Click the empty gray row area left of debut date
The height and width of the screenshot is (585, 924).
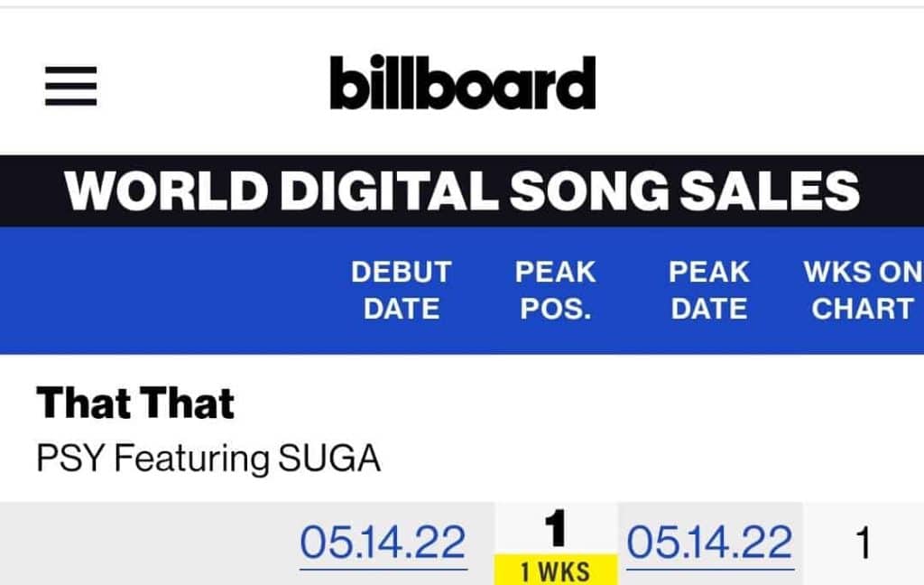click(144, 543)
